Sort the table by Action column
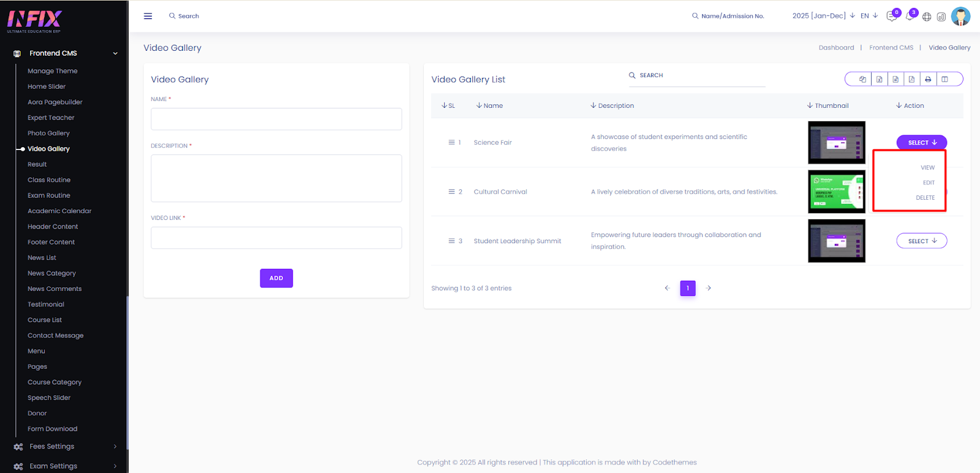Screen dimensions: 980x473 tap(910, 105)
